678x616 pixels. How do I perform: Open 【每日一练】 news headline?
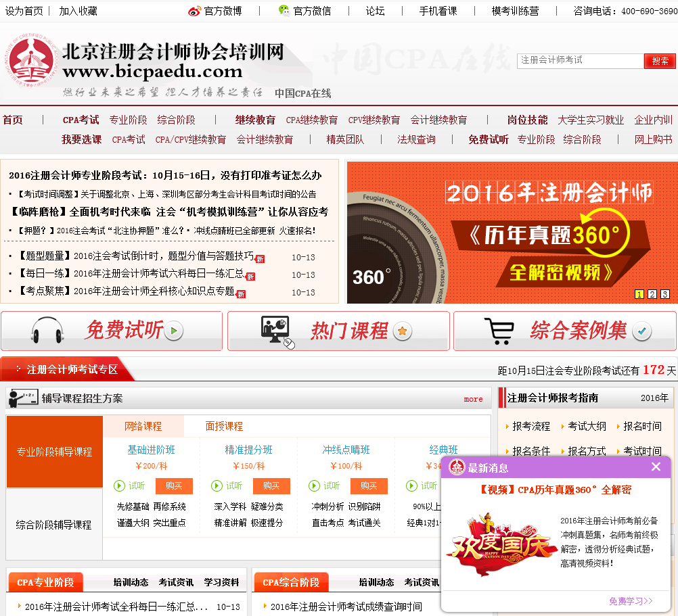(130, 273)
